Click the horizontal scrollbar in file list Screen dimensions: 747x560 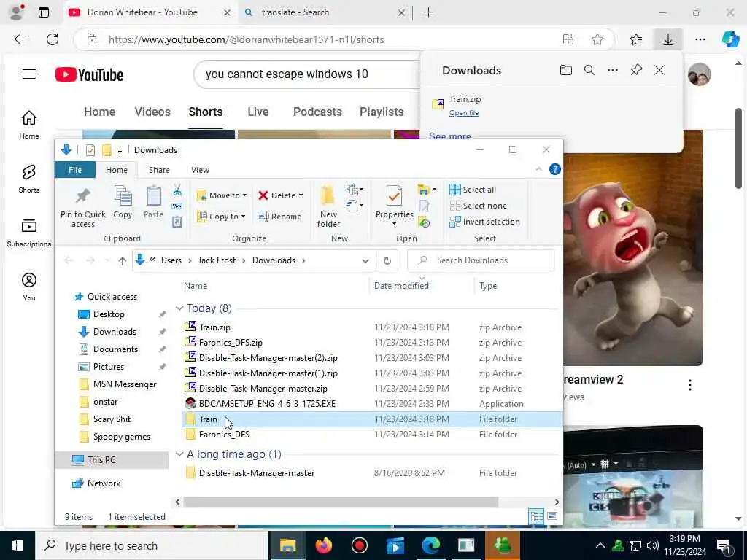[341, 502]
